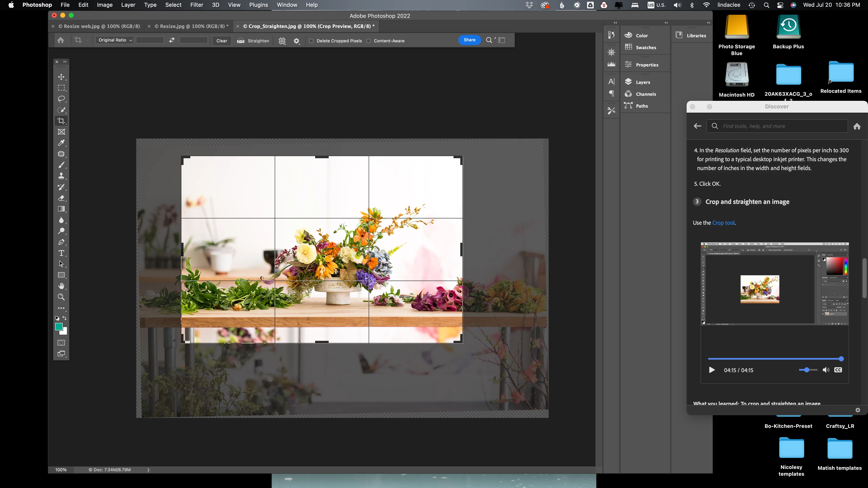Screen dimensions: 868x488
Task: Open crop overlay grid options
Action: tap(282, 41)
